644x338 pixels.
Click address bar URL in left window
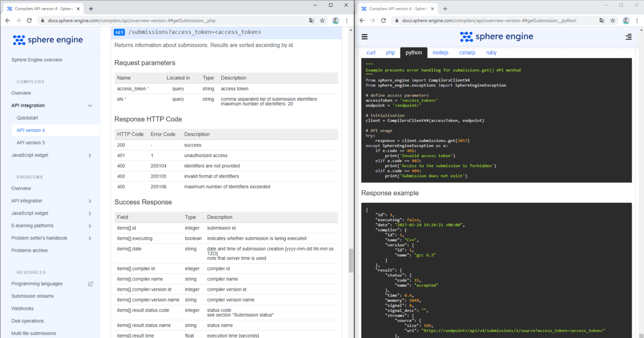132,20
